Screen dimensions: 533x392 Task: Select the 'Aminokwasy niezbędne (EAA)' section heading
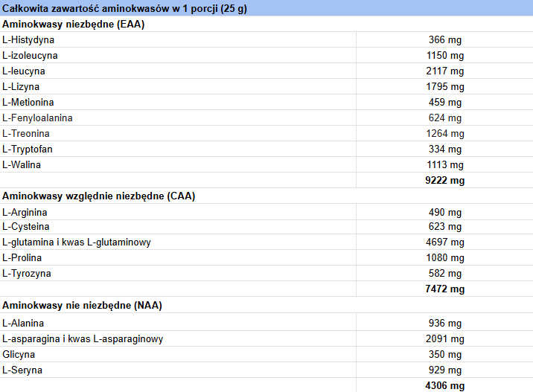coord(74,25)
